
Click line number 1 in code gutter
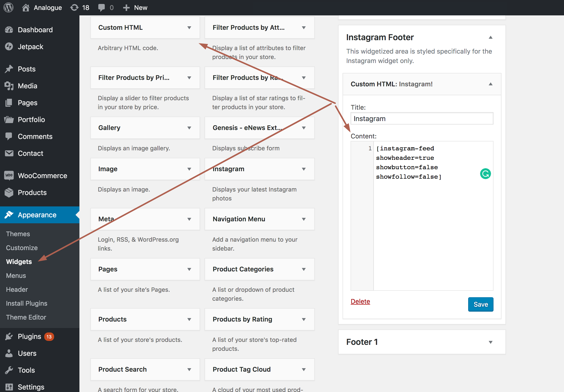[x=370, y=148]
